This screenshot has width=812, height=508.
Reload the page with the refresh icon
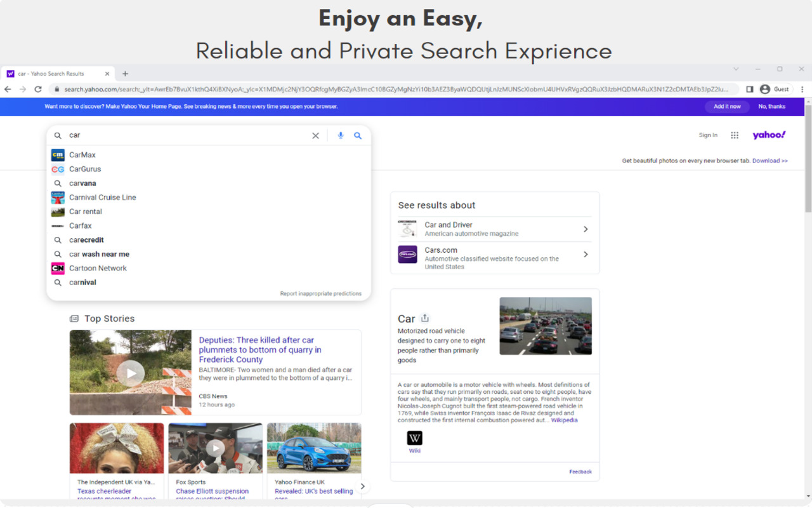[x=38, y=90]
